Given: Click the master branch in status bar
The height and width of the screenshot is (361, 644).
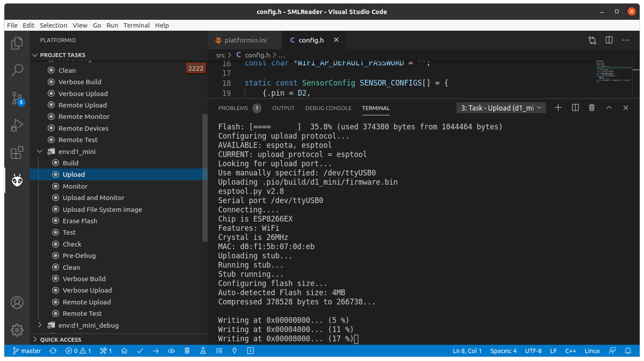Looking at the screenshot, I should [27, 351].
